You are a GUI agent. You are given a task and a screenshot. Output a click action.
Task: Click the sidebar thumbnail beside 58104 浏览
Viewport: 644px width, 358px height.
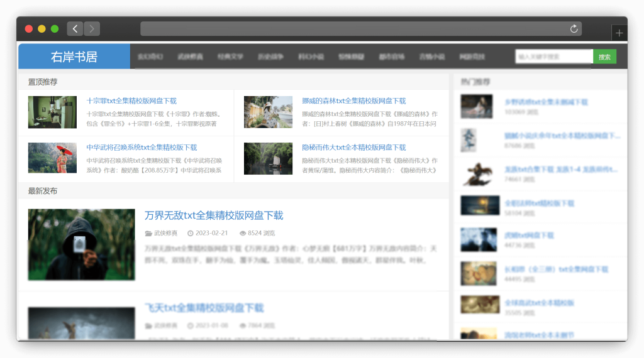480,205
